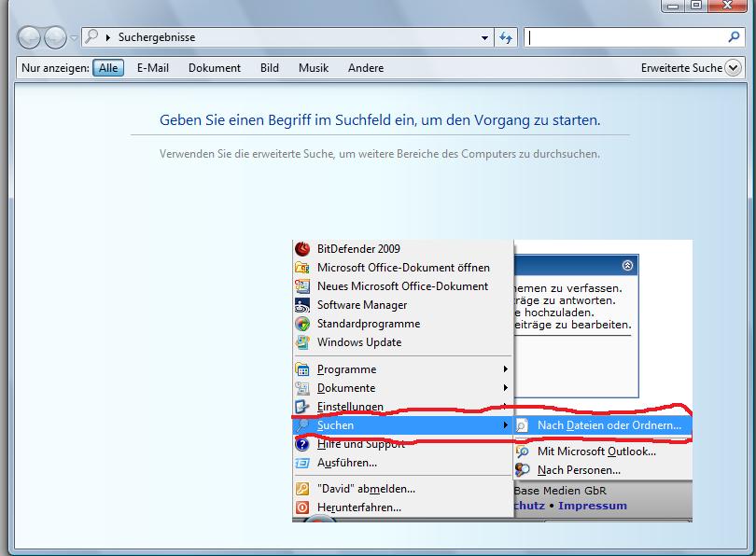Click the red Herunterfahren power icon

[302, 507]
